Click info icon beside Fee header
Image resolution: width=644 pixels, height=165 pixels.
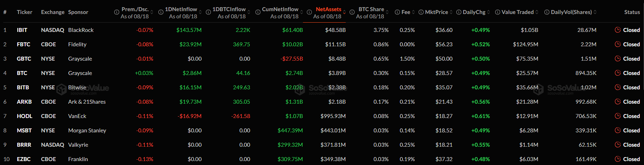pos(397,12)
